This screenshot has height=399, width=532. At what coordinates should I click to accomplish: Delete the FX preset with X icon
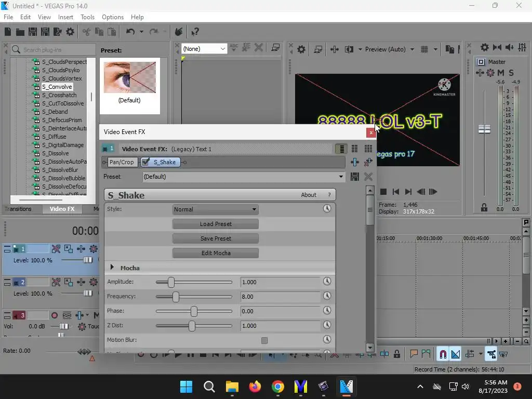coord(368,177)
